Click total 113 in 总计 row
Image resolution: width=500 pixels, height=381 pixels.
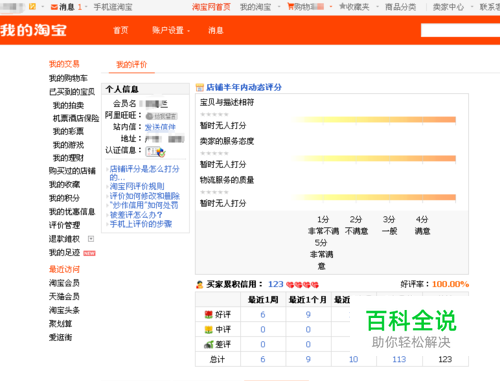click(x=399, y=359)
